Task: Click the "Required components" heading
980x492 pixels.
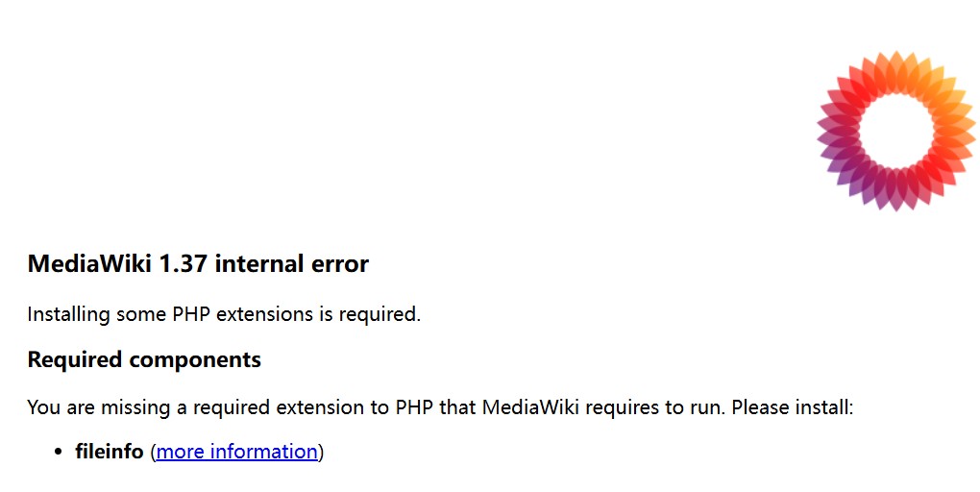Action: (144, 360)
